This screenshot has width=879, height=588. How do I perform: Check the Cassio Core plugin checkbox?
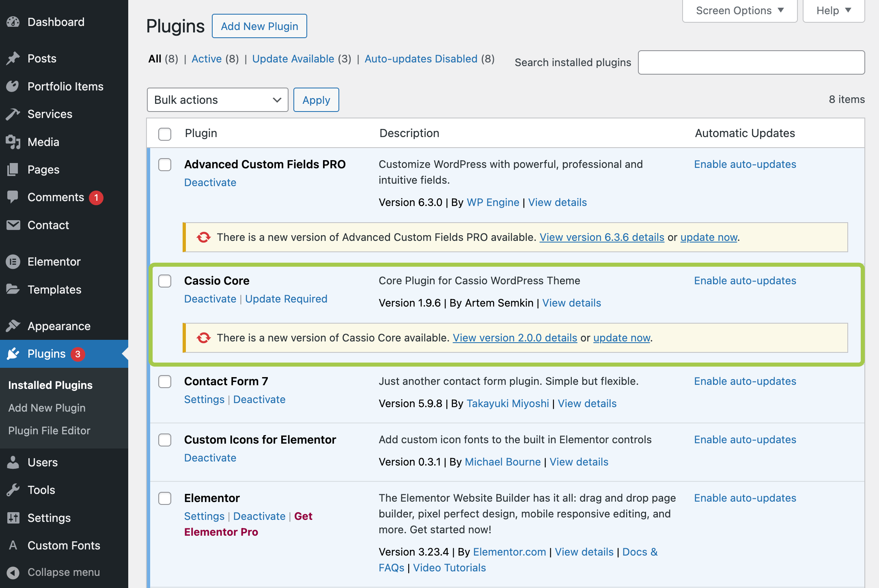pos(165,281)
